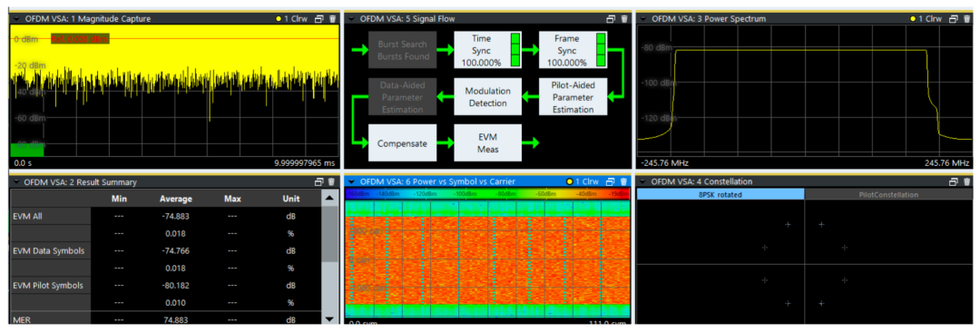Select the Pilot-Aided Parameter Estimation block
Viewport: 980px width, 332px height.
(x=573, y=97)
